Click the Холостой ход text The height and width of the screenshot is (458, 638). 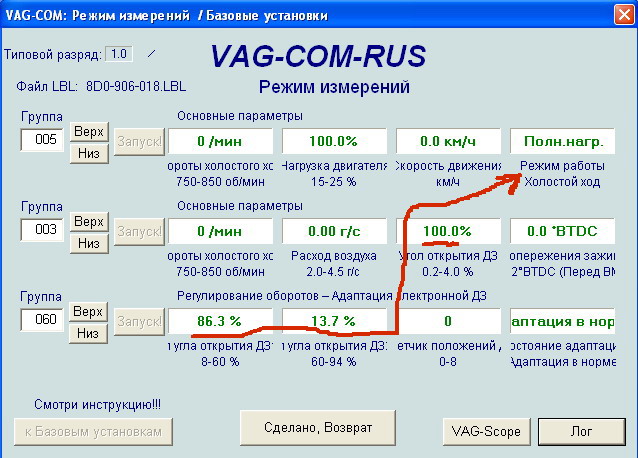[x=562, y=182]
